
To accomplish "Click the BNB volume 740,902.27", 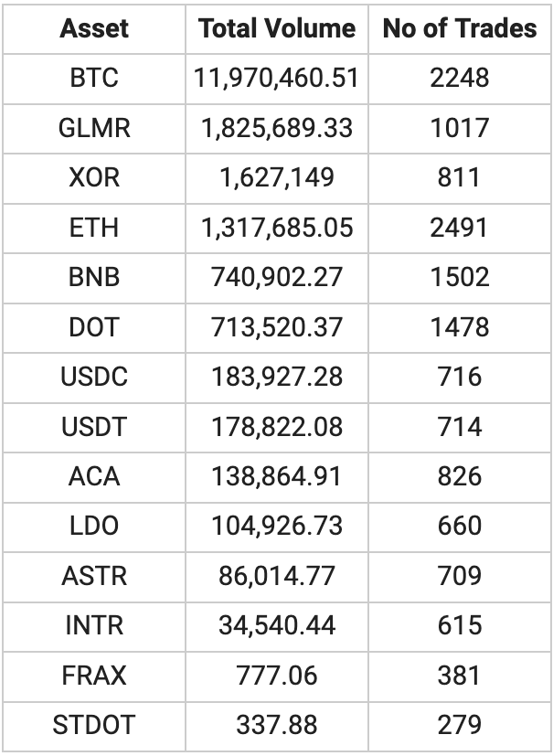I will point(277,277).
